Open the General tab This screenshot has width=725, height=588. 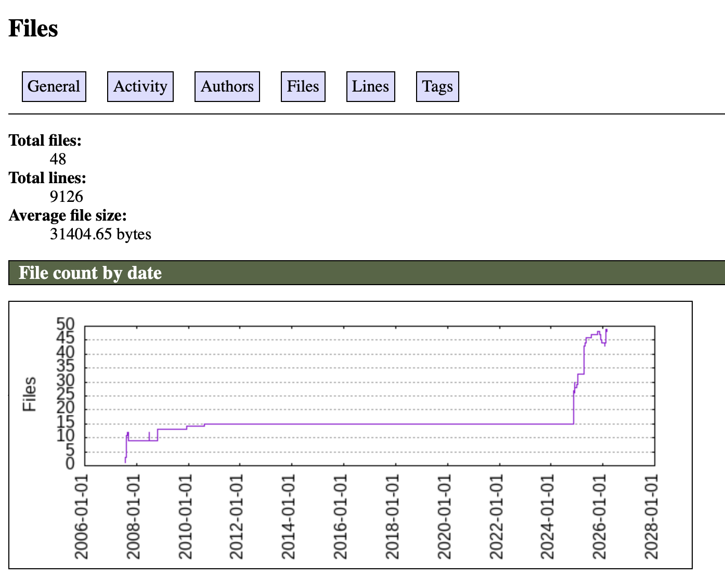click(54, 86)
